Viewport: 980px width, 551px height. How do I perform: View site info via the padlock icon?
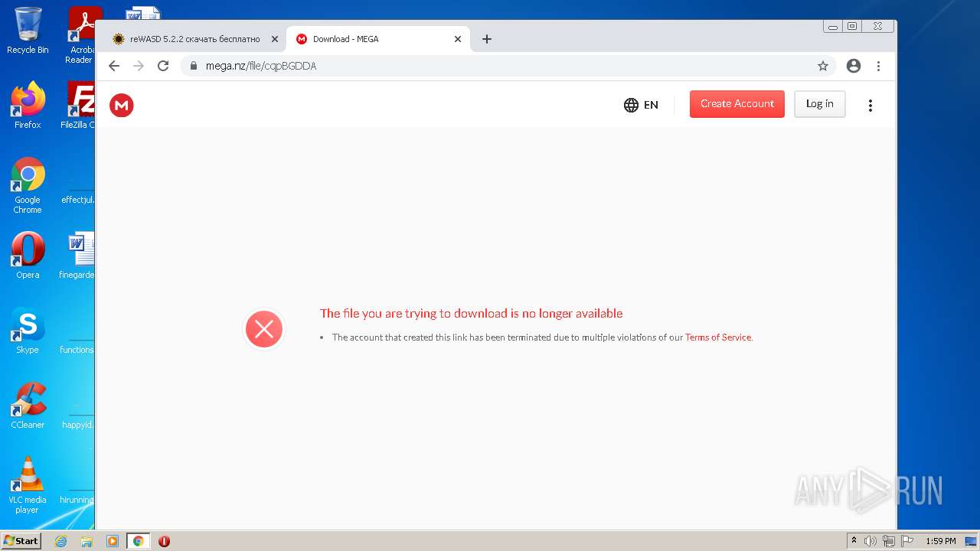point(194,66)
